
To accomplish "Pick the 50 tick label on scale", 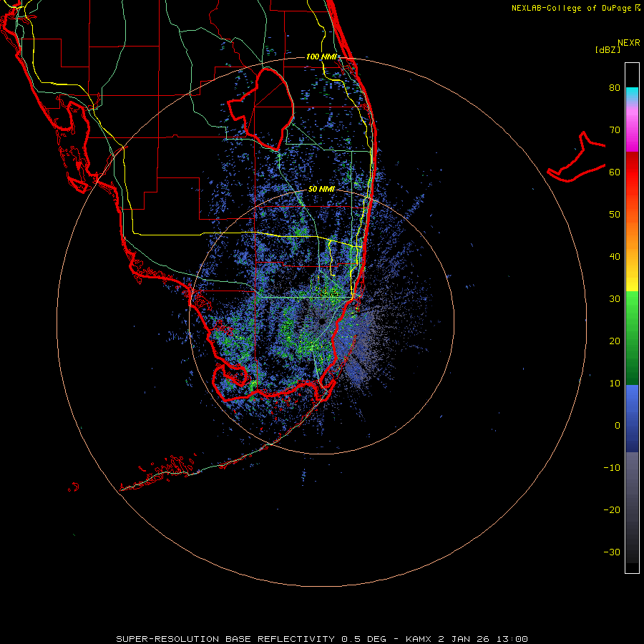I will (615, 215).
